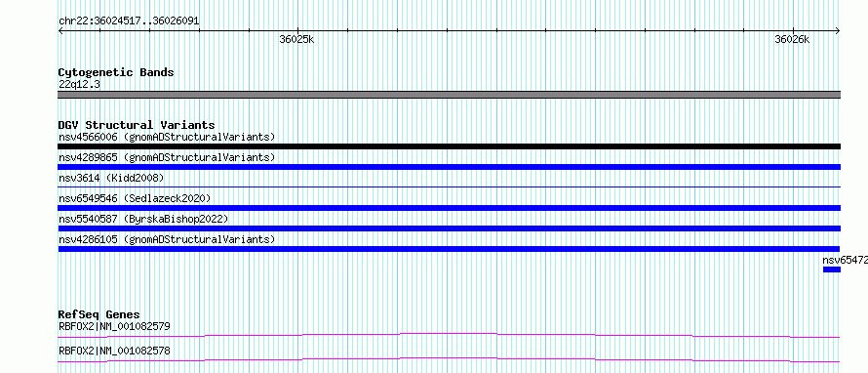Viewport: 868px width, 373px height.
Task: Select the thin nsv3614 variant line
Action: [x=449, y=187]
